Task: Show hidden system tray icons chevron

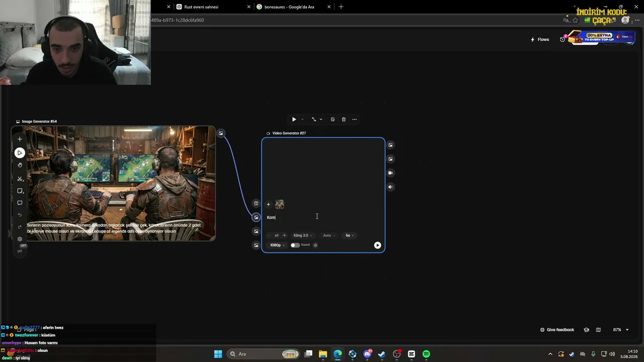Action: (x=550, y=354)
